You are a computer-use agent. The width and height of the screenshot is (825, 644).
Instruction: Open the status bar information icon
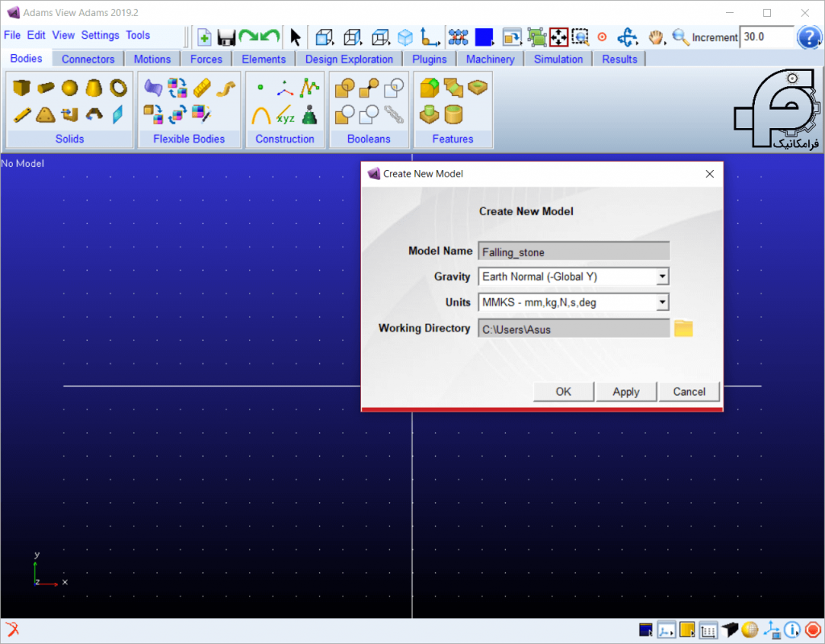[792, 629]
